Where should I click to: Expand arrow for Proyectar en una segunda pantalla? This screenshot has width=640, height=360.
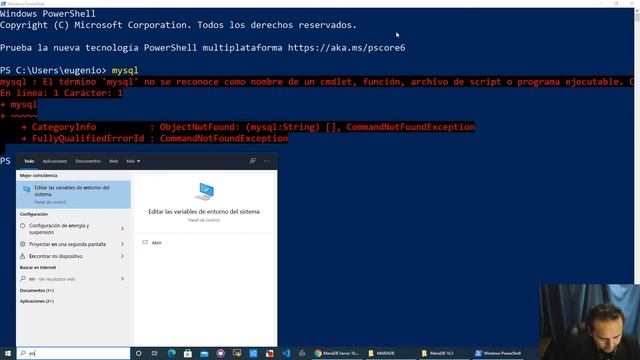122,244
